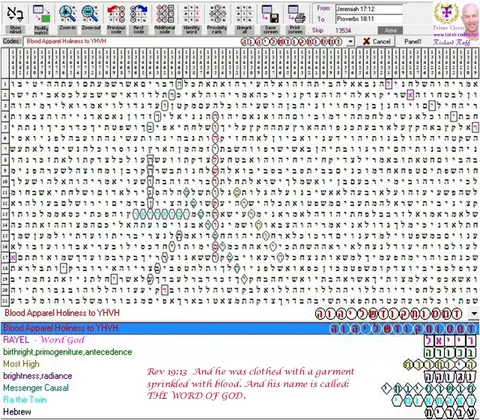Screen dimensions: 480x420
Task: Select the Most High row
Action: 239,364
